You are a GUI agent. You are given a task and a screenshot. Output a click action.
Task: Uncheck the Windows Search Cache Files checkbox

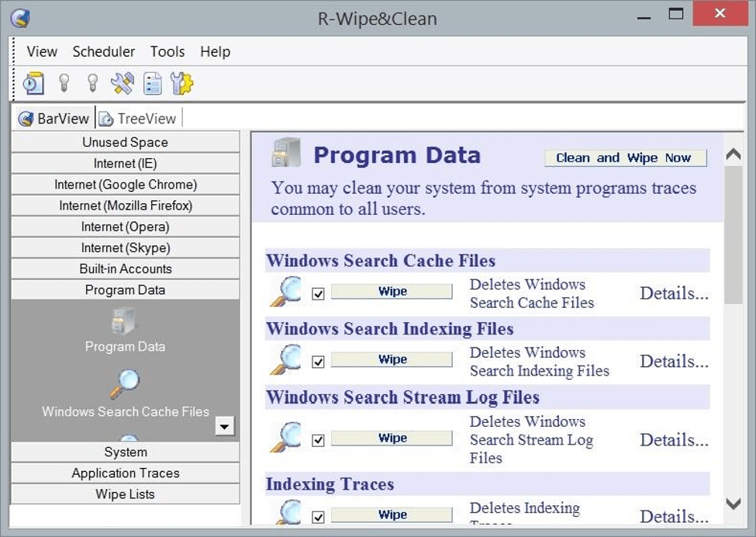(x=318, y=294)
